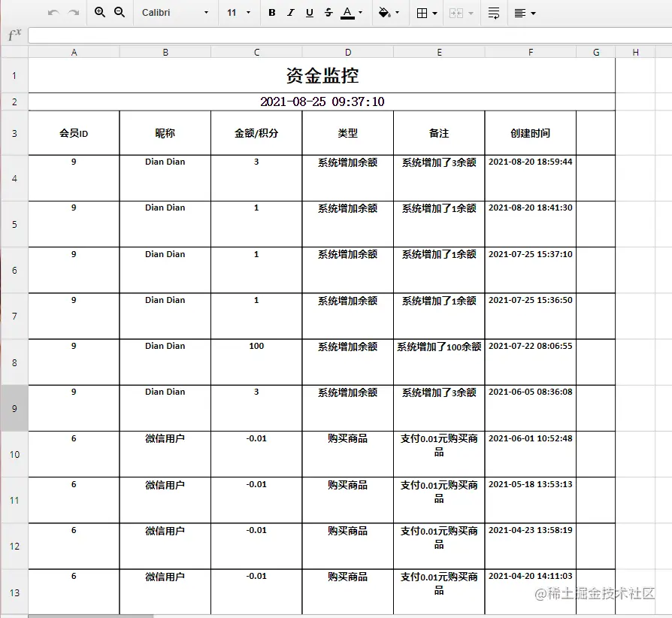The width and height of the screenshot is (672, 618).
Task: Zoom in with the magnifier plus icon
Action: click(x=100, y=13)
